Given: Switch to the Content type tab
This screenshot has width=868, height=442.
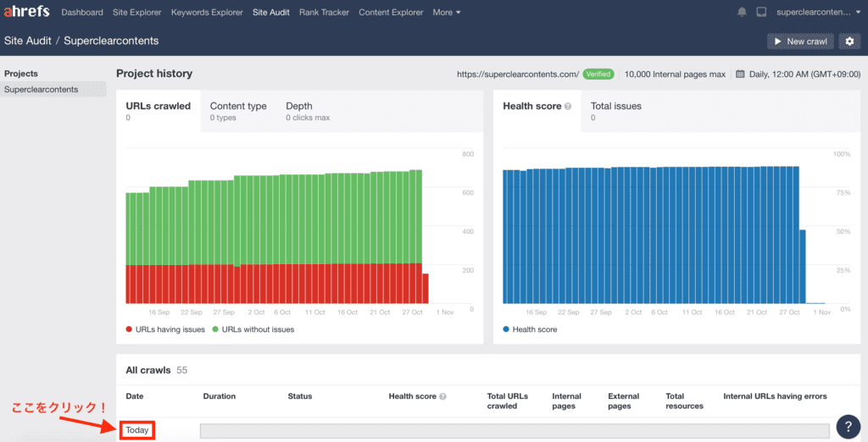Looking at the screenshot, I should tap(238, 111).
